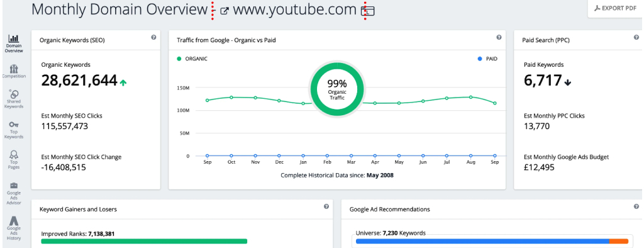This screenshot has height=248, width=644.
Task: Click browser window icon after www.youtube.com
Action: pos(367,11)
